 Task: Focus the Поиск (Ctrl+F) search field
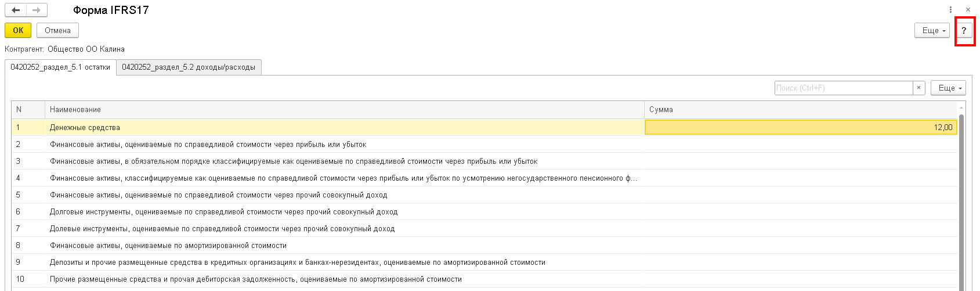coord(843,88)
